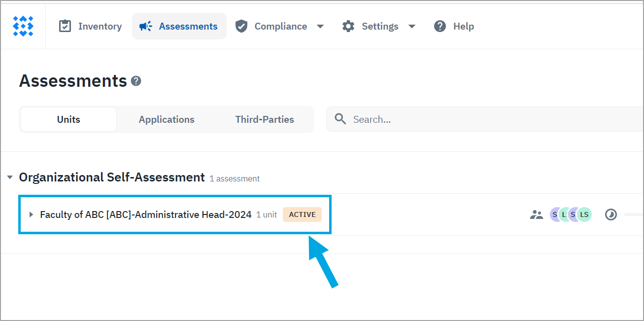This screenshot has width=644, height=321.
Task: Click the ACTIVE status badge
Action: (x=302, y=214)
